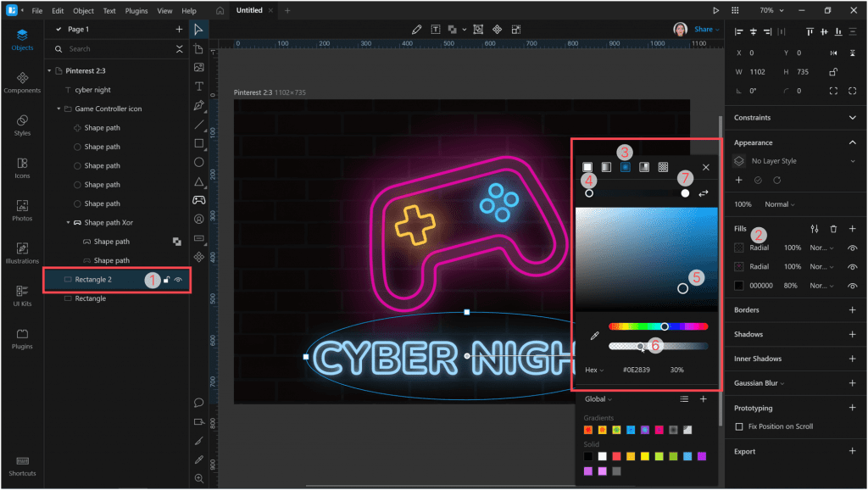Open the Shortcuts panel
Screen dimensions: 868x490
tap(22, 466)
